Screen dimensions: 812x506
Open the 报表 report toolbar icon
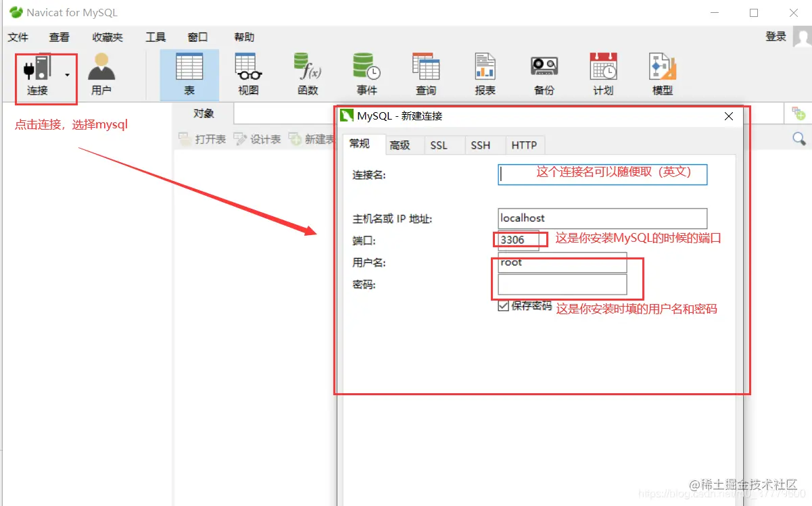pyautogui.click(x=485, y=75)
